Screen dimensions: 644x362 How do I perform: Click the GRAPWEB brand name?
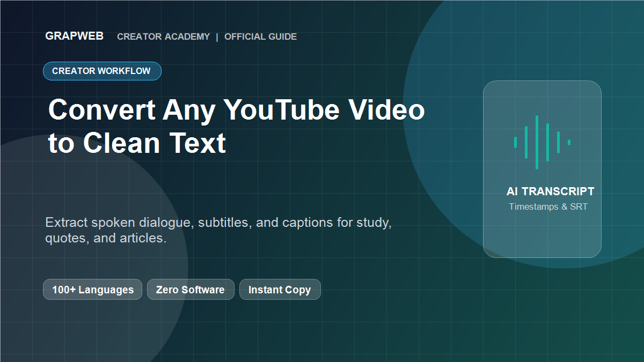coord(75,36)
